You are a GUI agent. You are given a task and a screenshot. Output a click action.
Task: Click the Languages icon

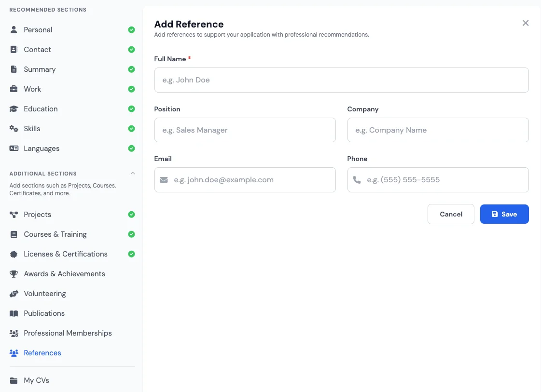click(x=14, y=148)
